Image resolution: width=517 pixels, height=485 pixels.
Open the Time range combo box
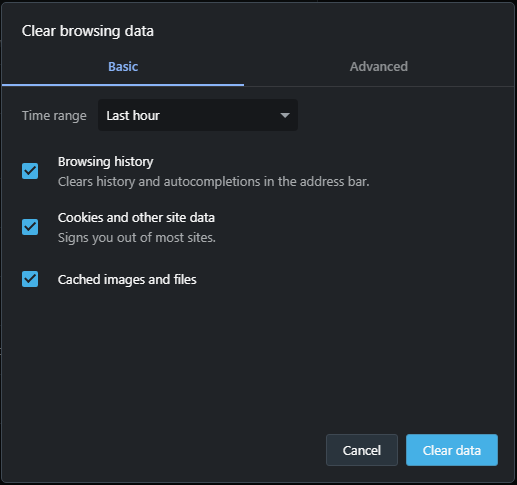coord(198,115)
